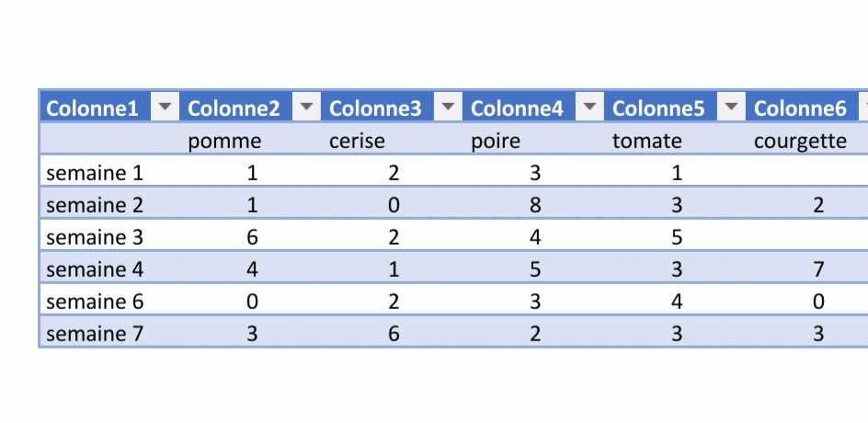Select the tomate cell
The width and height of the screenshot is (868, 423).
[x=646, y=141]
